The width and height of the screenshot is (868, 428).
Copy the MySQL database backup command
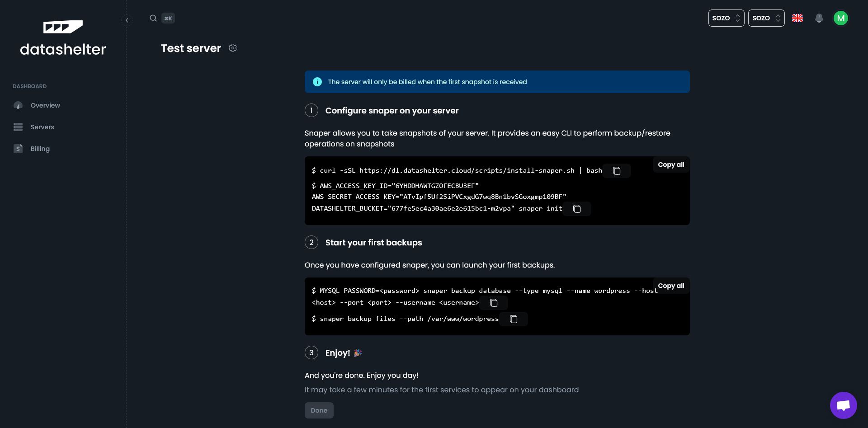pyautogui.click(x=494, y=303)
